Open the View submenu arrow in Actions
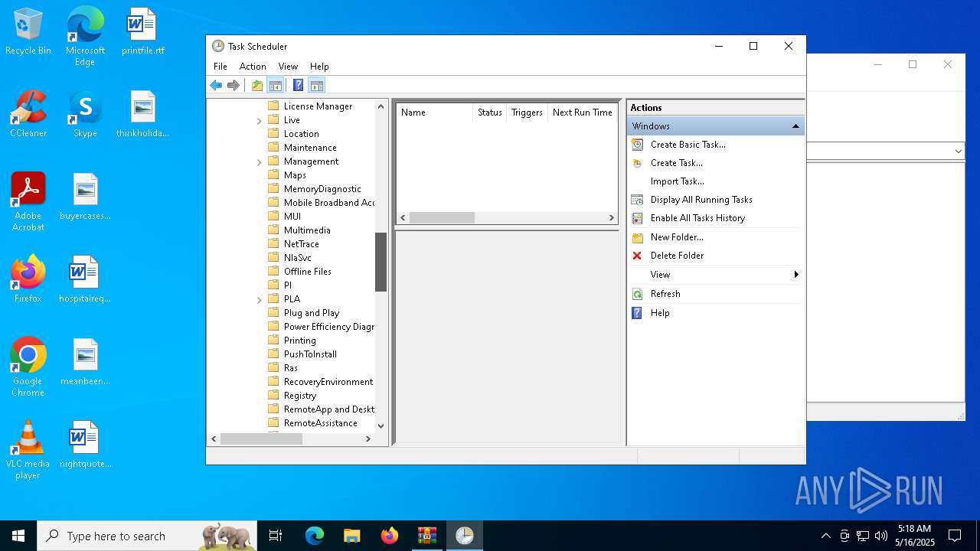This screenshot has width=980, height=551. [x=796, y=275]
